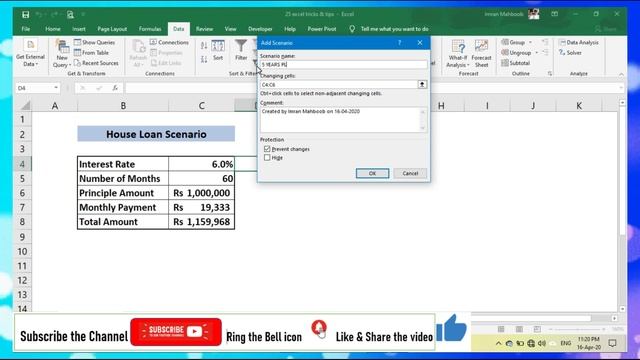
Task: Close the Add Scenario dialog
Action: pos(420,43)
